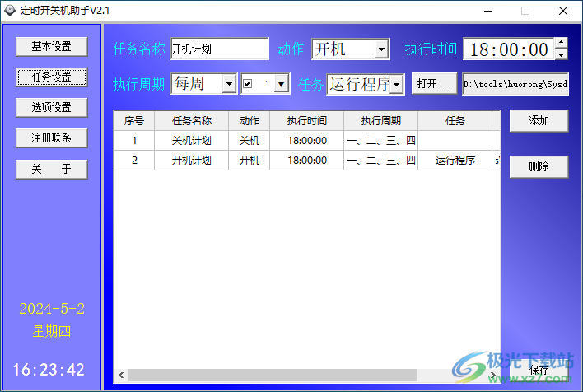Toggle the weekday 一 checkbox
583x392 pixels.
point(247,84)
